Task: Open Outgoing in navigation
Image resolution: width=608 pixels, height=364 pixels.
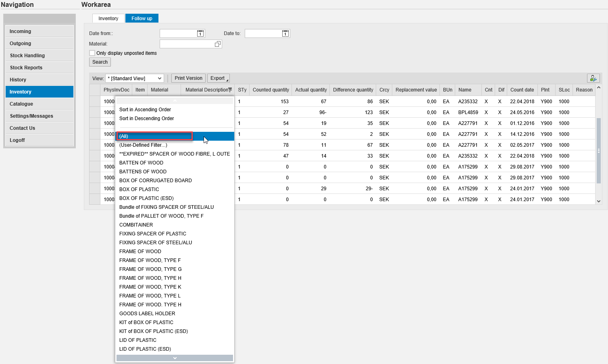Action: click(40, 44)
